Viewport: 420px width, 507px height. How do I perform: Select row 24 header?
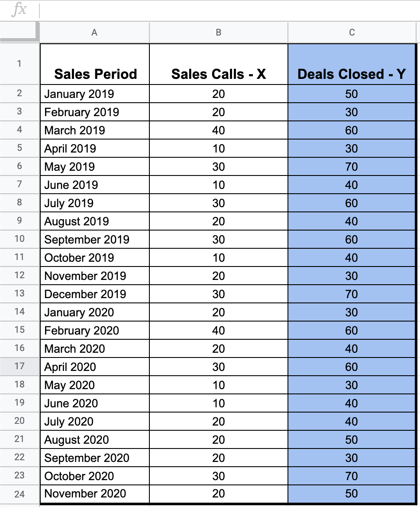(x=19, y=494)
